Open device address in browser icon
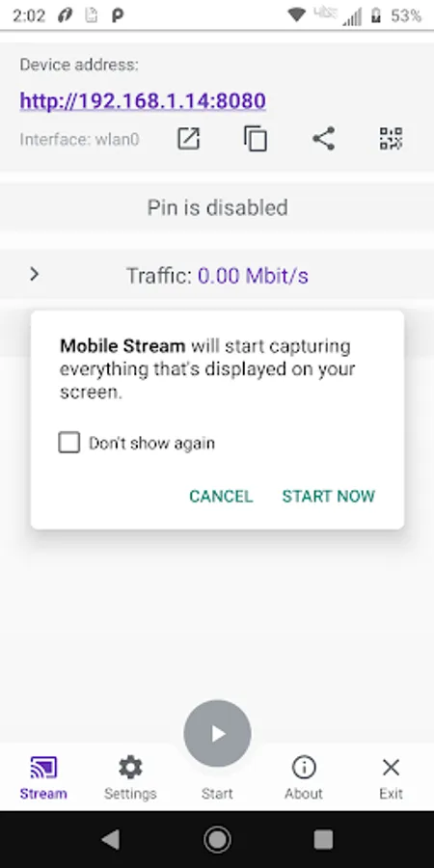 pos(188,138)
